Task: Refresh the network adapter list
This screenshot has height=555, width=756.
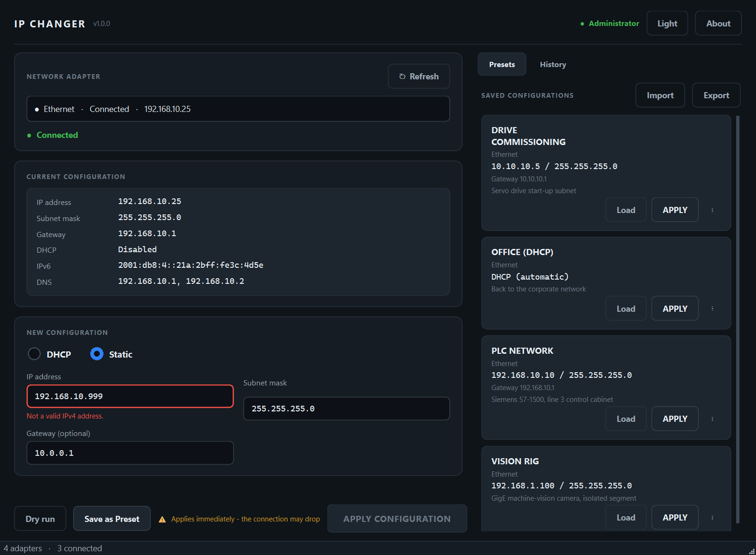Action: [x=419, y=77]
